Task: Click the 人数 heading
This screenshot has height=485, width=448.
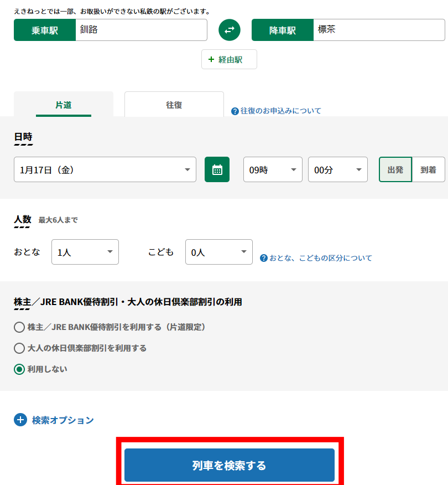Action: click(23, 219)
